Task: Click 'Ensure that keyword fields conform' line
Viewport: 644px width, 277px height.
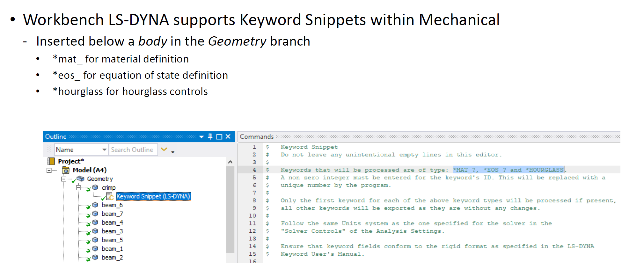Action: coord(437,246)
